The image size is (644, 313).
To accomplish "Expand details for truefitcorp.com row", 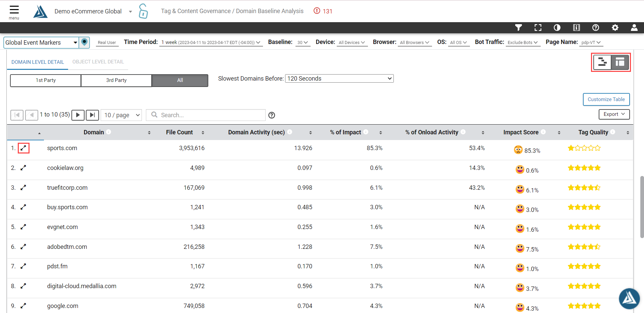I will (x=23, y=188).
